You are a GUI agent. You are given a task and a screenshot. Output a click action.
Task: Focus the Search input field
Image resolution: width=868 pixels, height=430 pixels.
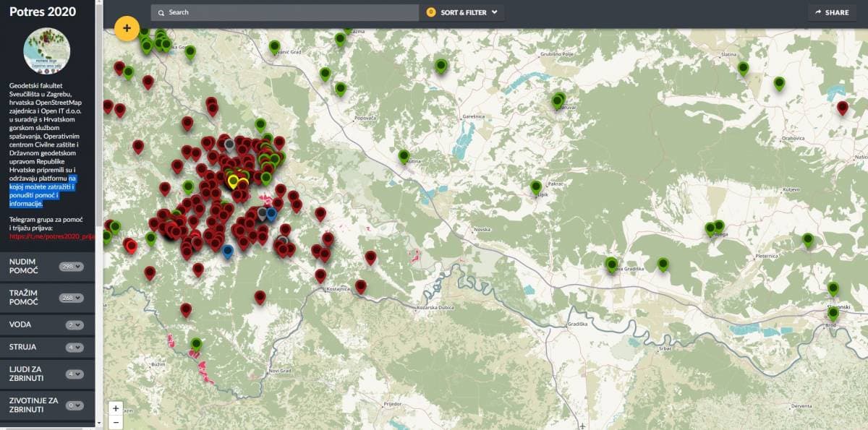(x=285, y=12)
